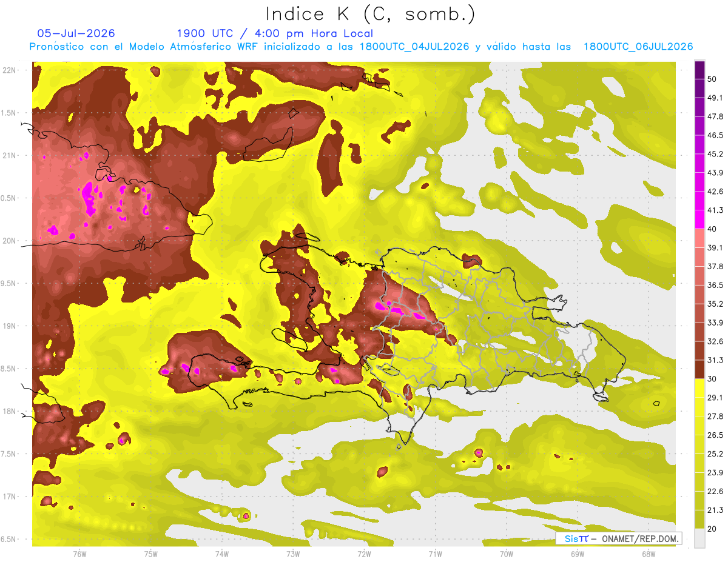The width and height of the screenshot is (728, 562).
Task: Click the 19N latitude label
Action: [x=10, y=326]
